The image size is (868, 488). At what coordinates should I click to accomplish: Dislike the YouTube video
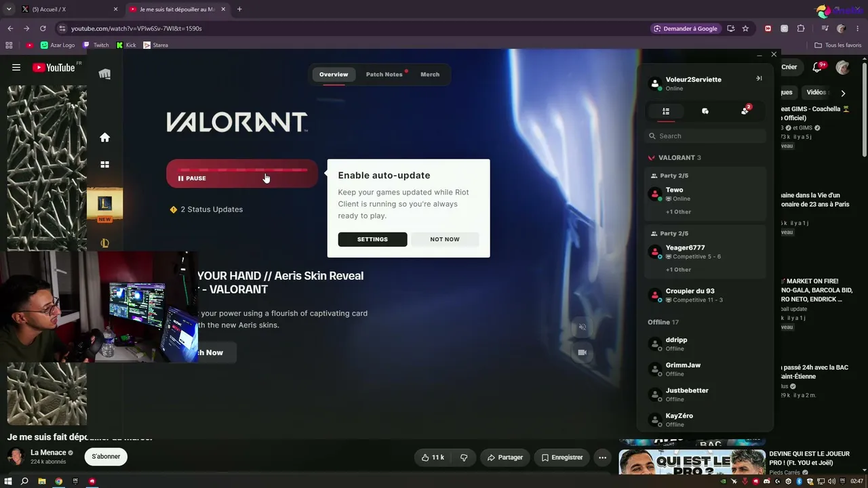point(464,457)
